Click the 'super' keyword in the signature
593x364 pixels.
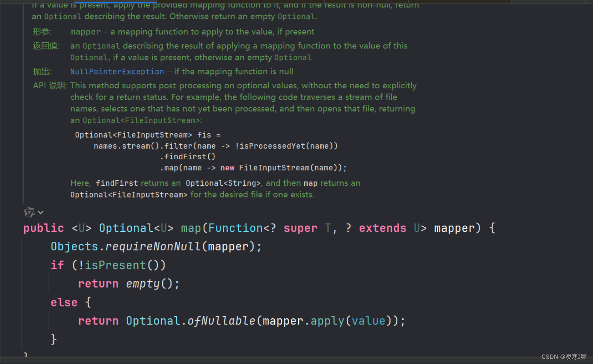click(300, 228)
